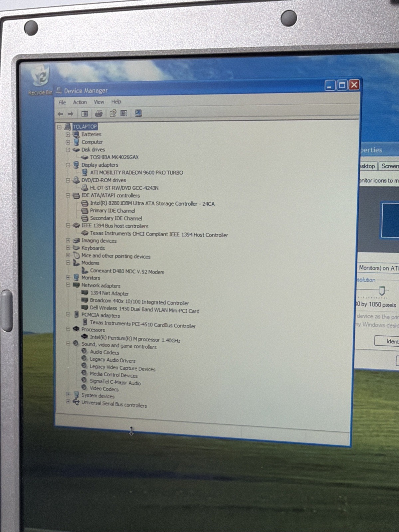The image size is (399, 532).
Task: Click the Modems category icon
Action: [76, 263]
